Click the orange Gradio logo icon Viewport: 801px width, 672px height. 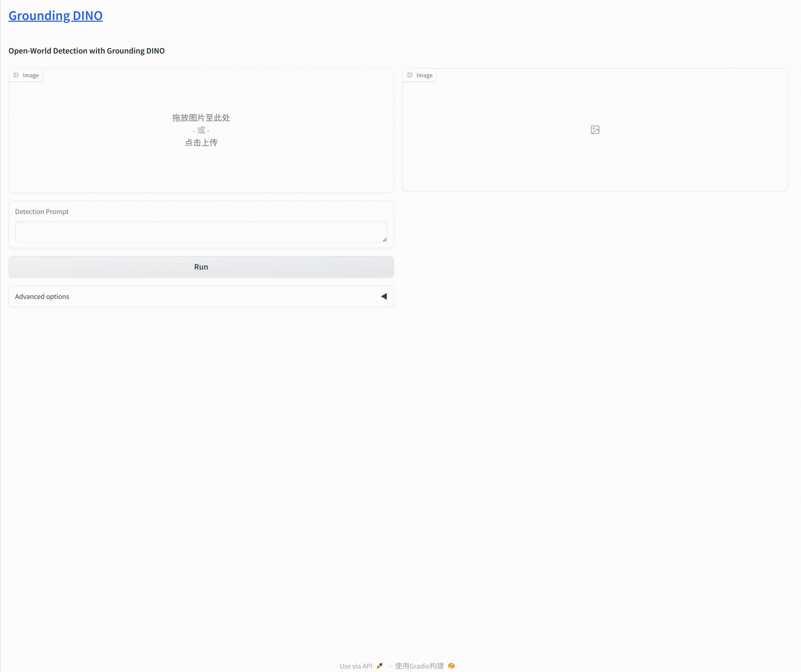451,665
